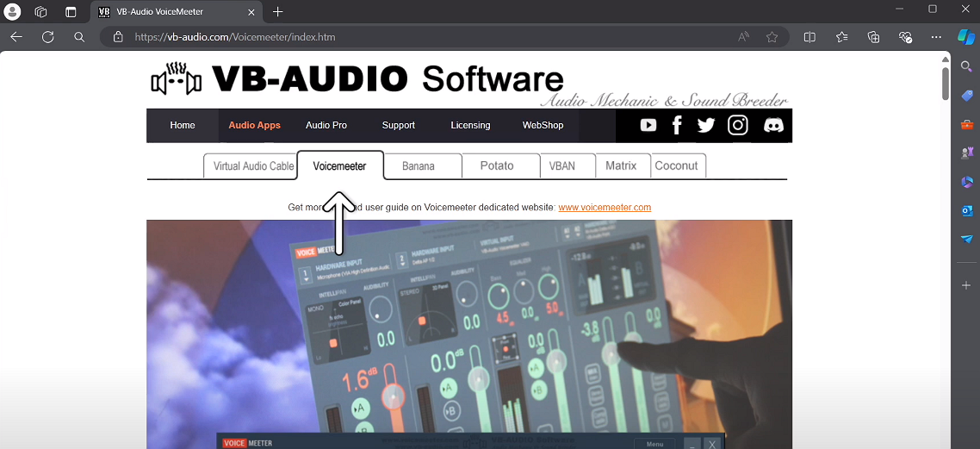Select the VBAN tab

pyautogui.click(x=568, y=166)
